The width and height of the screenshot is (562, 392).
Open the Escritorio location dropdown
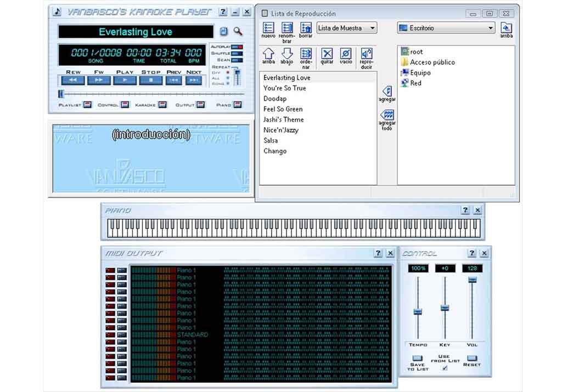(x=446, y=28)
